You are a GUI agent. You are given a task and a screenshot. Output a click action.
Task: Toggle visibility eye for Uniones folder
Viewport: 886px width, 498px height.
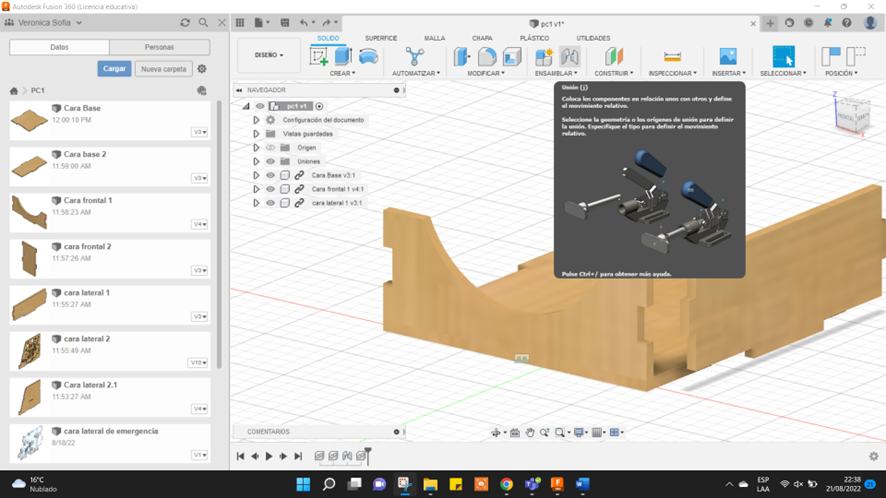[x=271, y=161]
